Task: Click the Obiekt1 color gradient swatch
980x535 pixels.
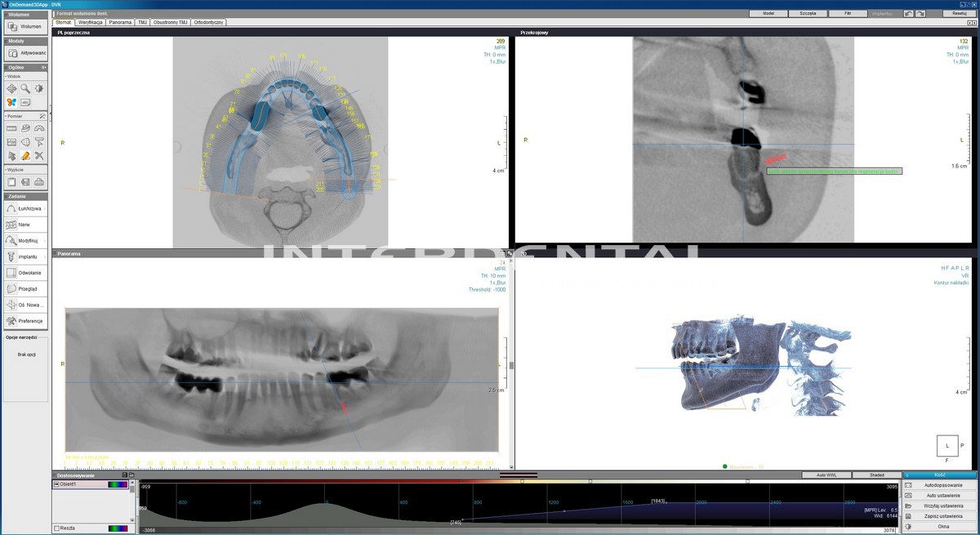Action: click(x=118, y=484)
